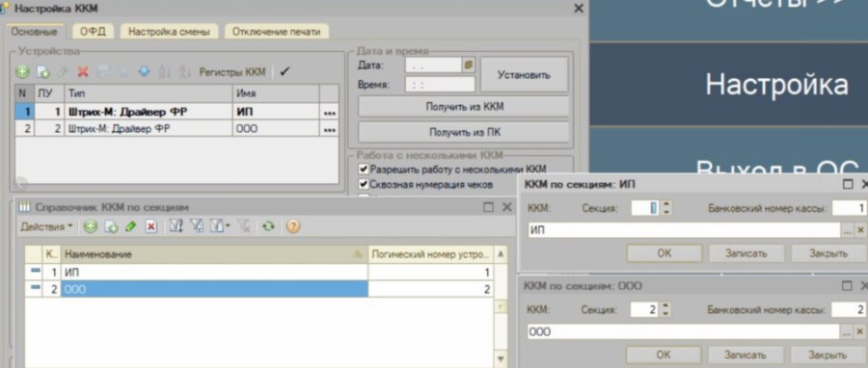Click the ellipsis select button of the ИП field
This screenshot has height=368, width=868.
847,230
